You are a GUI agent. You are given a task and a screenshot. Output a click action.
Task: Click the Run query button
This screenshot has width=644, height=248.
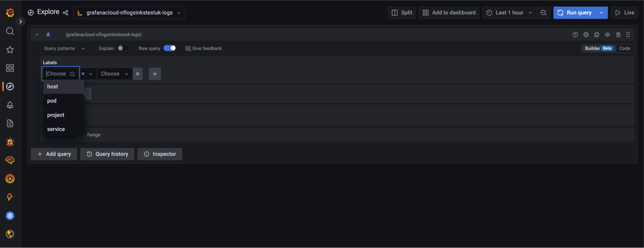[x=575, y=13]
